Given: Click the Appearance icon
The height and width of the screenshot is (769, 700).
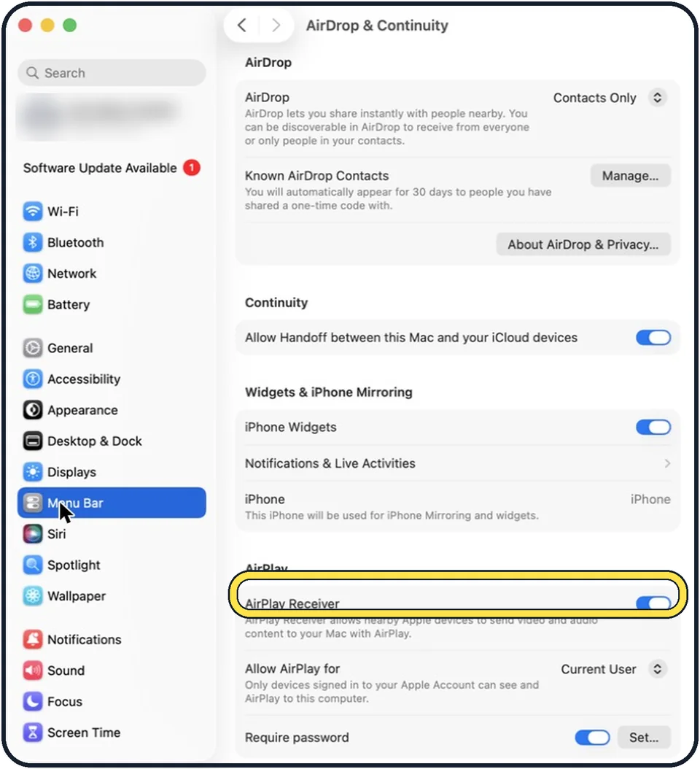Looking at the screenshot, I should click(x=33, y=410).
